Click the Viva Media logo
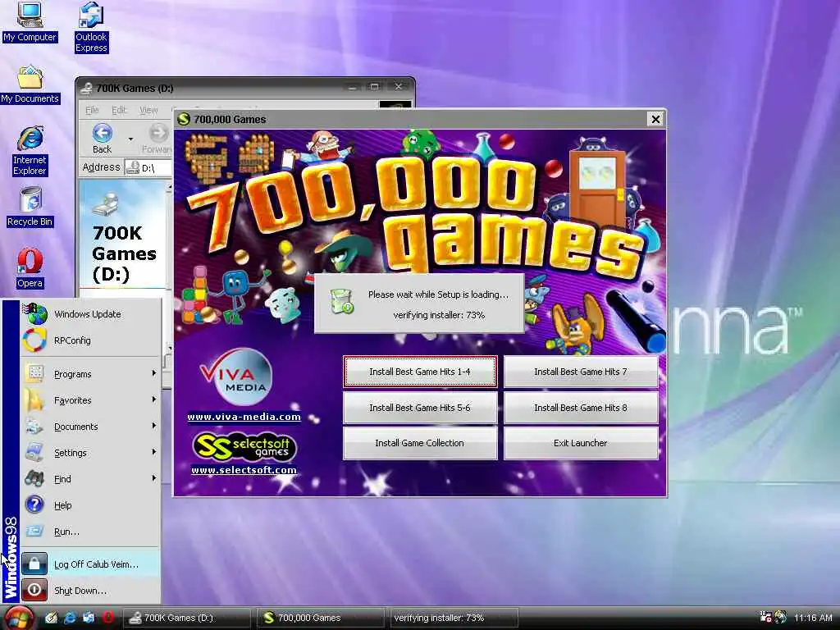This screenshot has height=630, width=840. (x=235, y=377)
